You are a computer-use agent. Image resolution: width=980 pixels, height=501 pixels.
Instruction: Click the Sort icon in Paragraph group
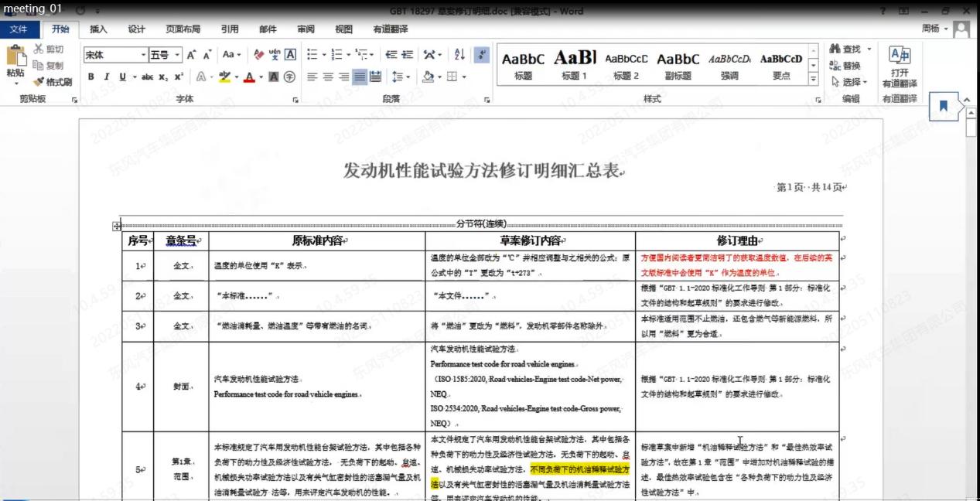(x=457, y=54)
